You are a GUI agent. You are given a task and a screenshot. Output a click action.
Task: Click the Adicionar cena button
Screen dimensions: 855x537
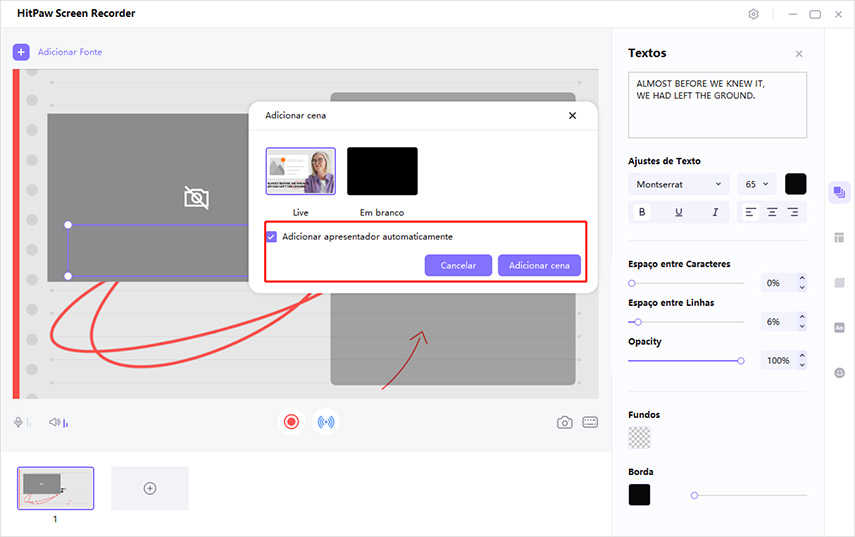click(539, 266)
